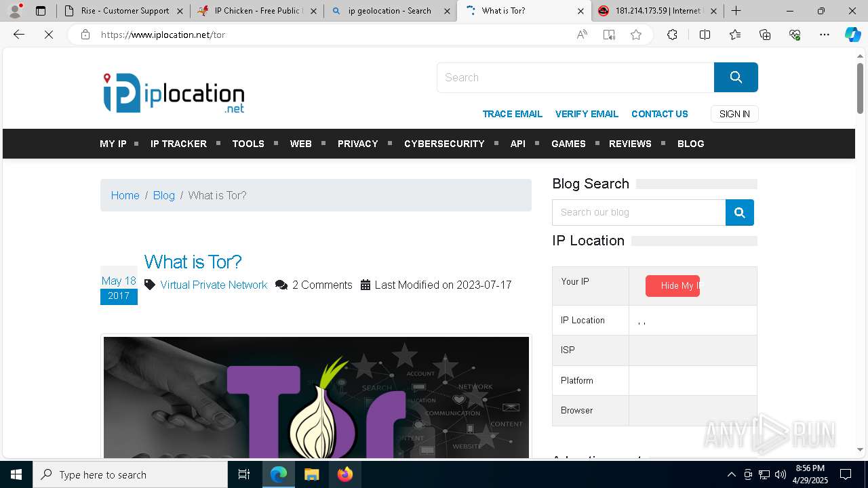The width and height of the screenshot is (868, 488).
Task: Click the address bar URL
Action: click(x=163, y=35)
